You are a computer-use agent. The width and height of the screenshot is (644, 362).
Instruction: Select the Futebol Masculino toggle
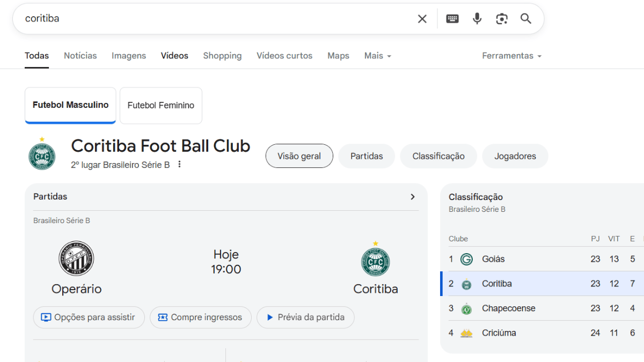coord(70,105)
